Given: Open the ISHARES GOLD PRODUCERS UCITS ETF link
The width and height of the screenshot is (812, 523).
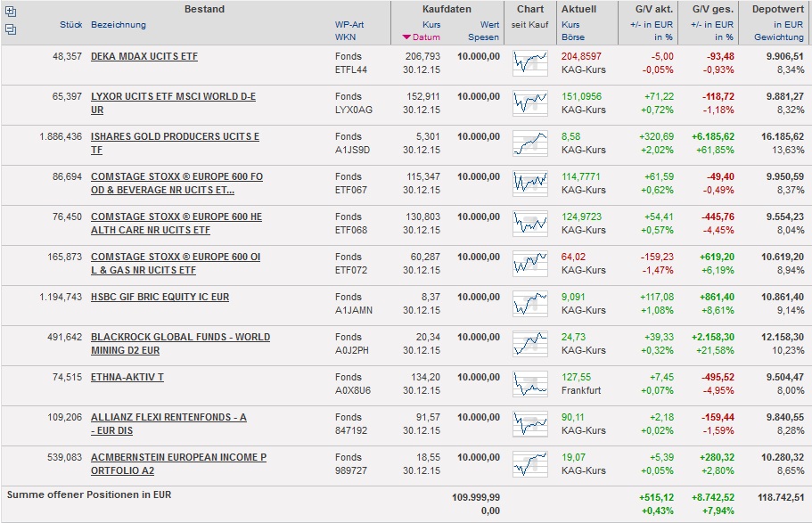Looking at the screenshot, I should point(175,143).
